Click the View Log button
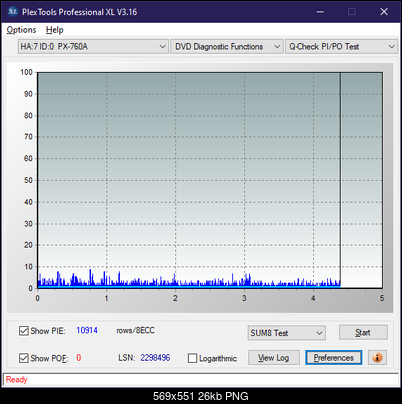The height and width of the screenshot is (404, 402). pos(274,358)
